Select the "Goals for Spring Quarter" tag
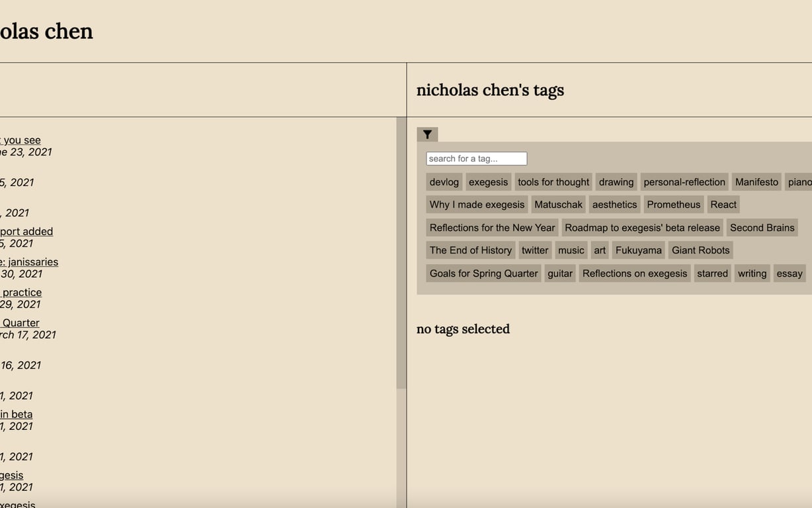Image resolution: width=812 pixels, height=508 pixels. [483, 273]
